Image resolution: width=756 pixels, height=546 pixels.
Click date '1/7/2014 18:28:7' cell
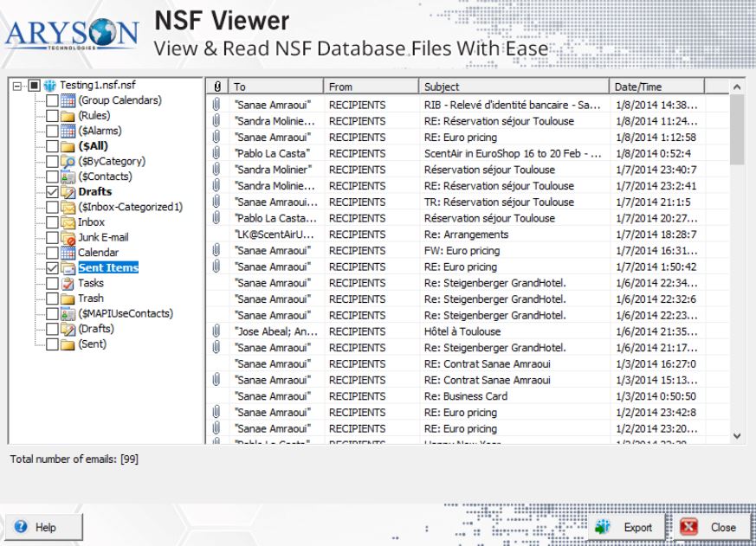[656, 234]
